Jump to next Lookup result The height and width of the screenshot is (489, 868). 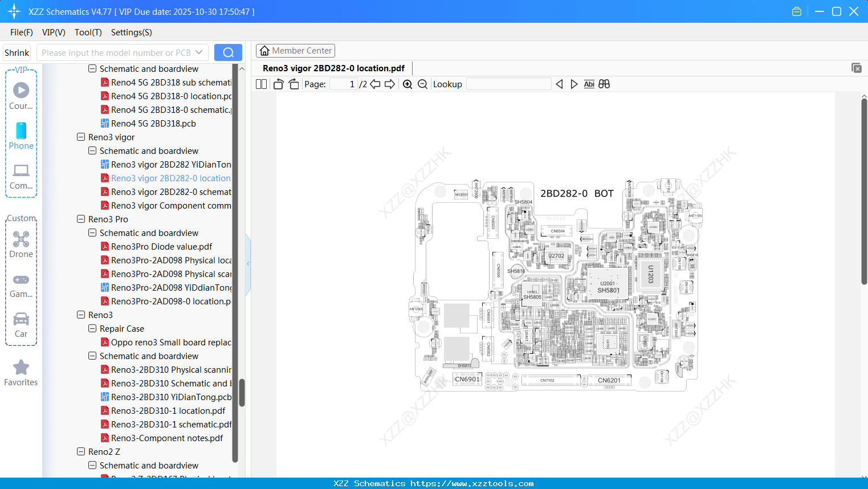[x=574, y=84]
